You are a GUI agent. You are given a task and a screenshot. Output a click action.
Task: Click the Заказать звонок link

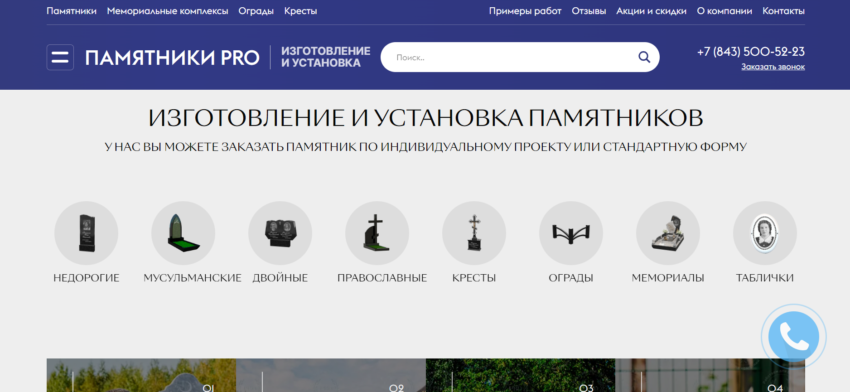(773, 67)
